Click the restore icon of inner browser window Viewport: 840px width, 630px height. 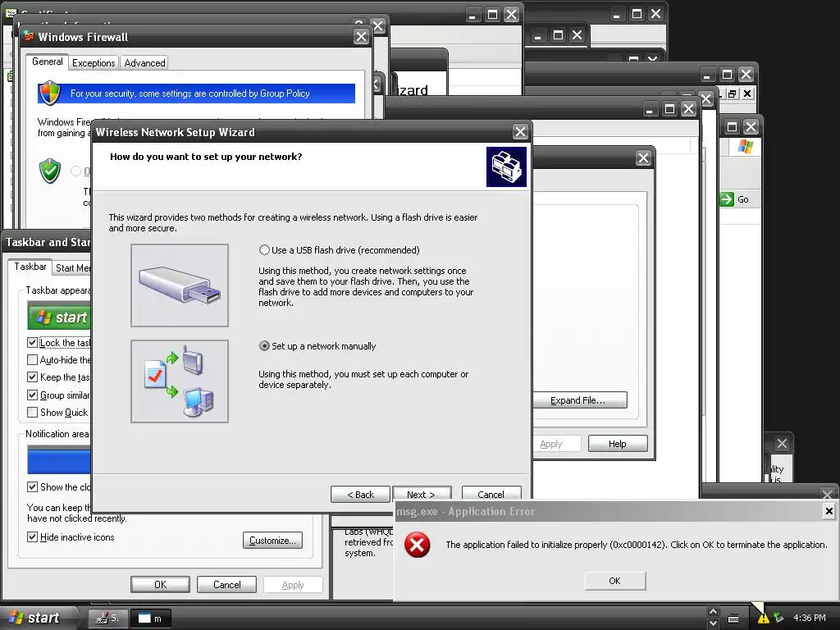731,94
